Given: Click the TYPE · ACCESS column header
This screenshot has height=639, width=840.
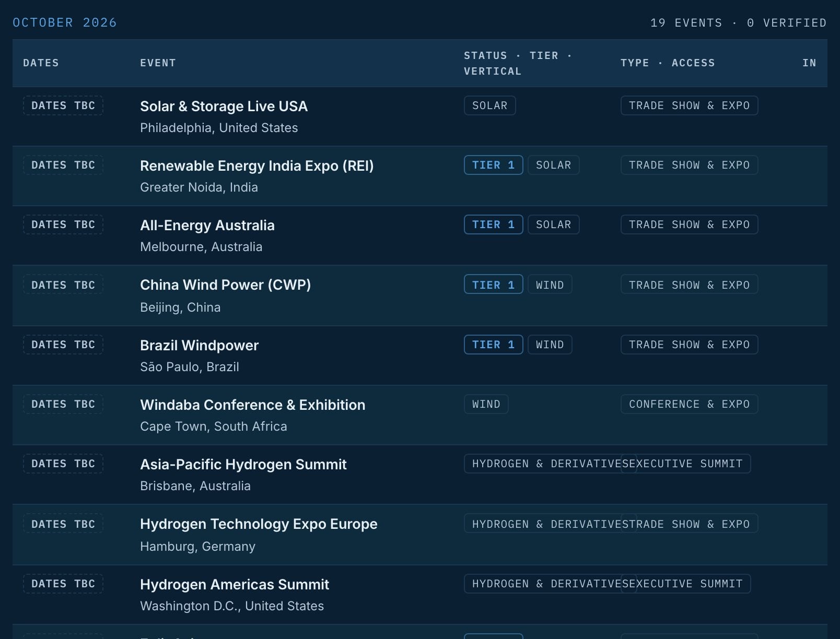Looking at the screenshot, I should (668, 63).
